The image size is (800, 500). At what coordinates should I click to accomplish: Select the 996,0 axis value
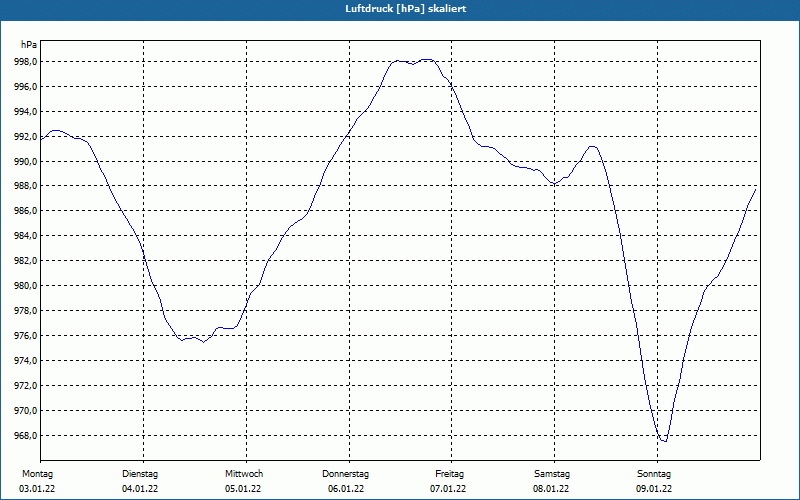(26, 87)
